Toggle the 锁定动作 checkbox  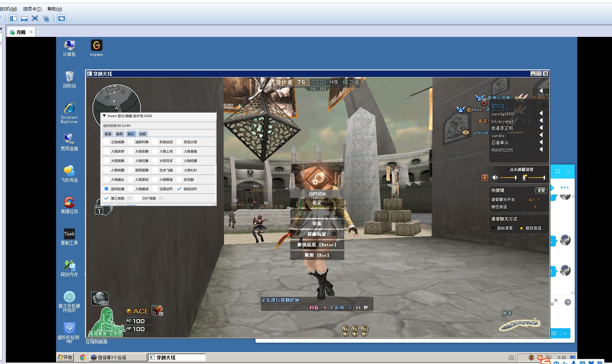[179, 189]
